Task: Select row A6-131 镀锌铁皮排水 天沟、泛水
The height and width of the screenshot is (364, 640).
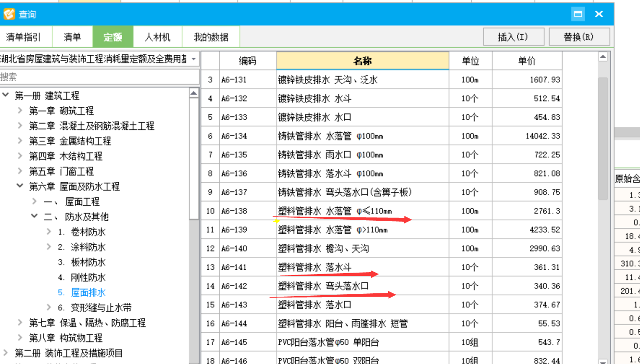Action: coord(382,79)
